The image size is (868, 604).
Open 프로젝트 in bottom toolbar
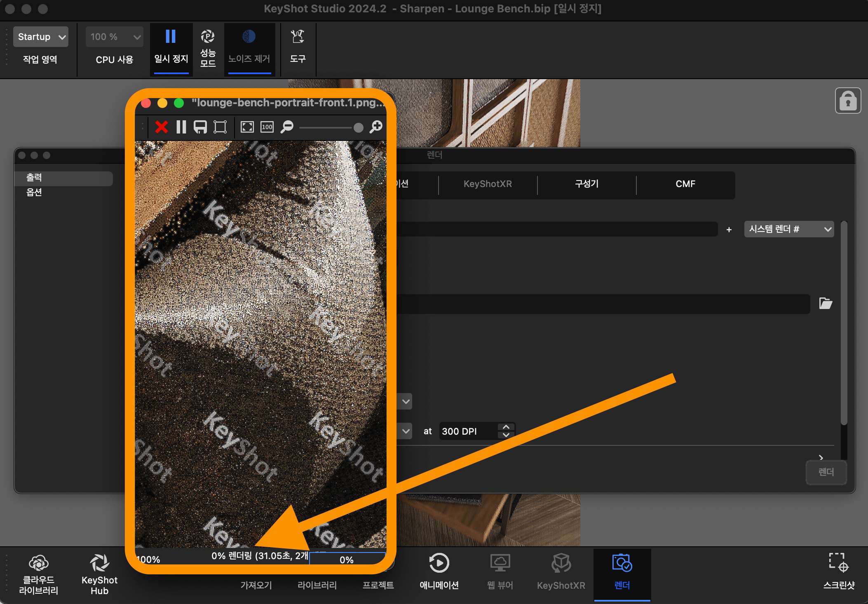pyautogui.click(x=378, y=585)
